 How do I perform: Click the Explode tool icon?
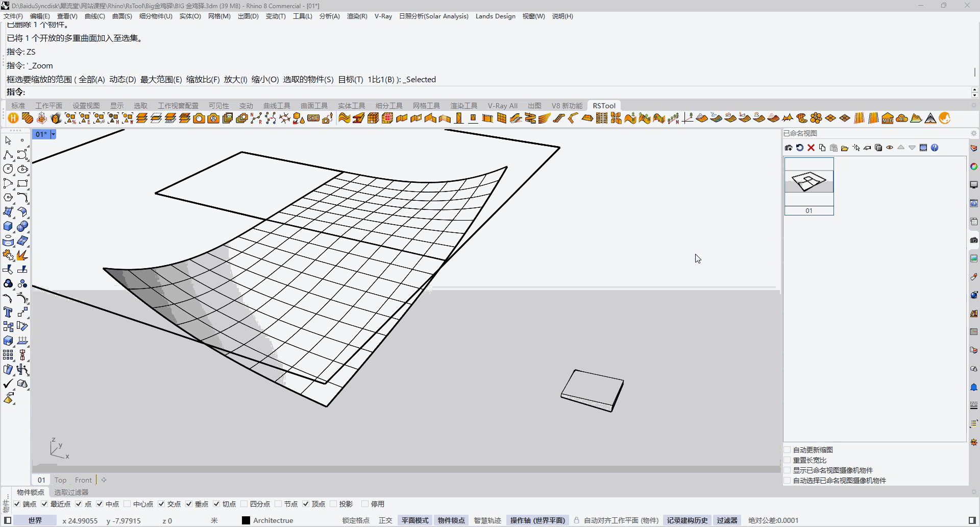click(22, 255)
